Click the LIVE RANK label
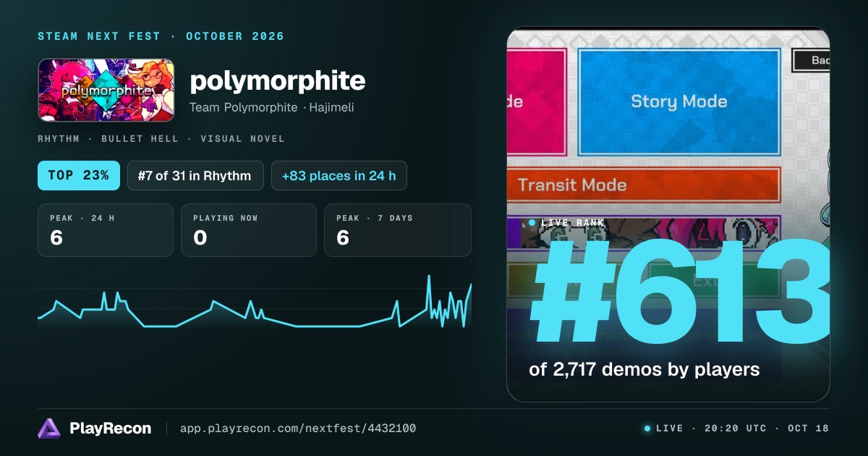 coord(572,223)
